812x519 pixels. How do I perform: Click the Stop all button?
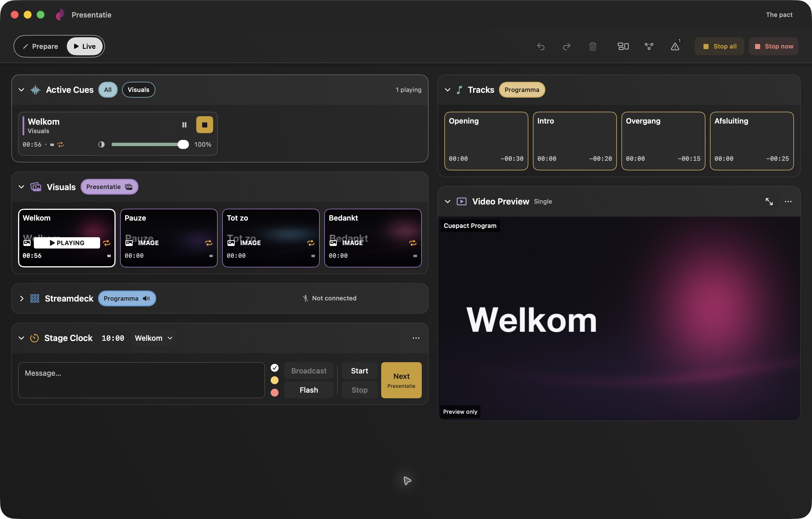[x=719, y=46]
